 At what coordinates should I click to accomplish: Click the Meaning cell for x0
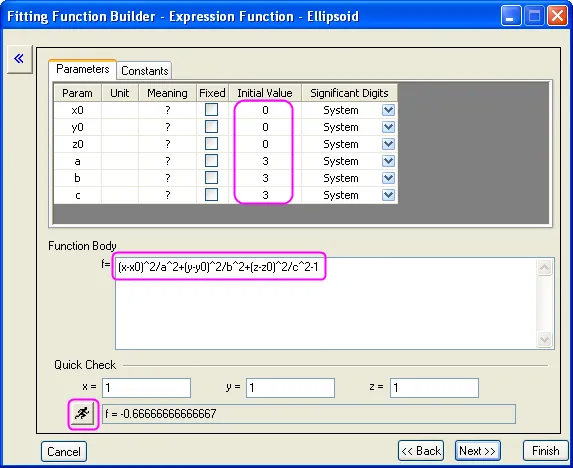(167, 110)
